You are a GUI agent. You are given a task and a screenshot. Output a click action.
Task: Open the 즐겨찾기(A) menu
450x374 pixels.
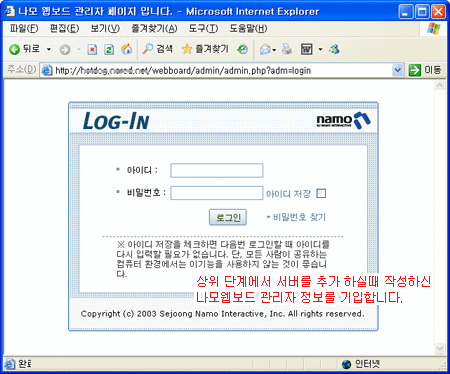coord(154,29)
